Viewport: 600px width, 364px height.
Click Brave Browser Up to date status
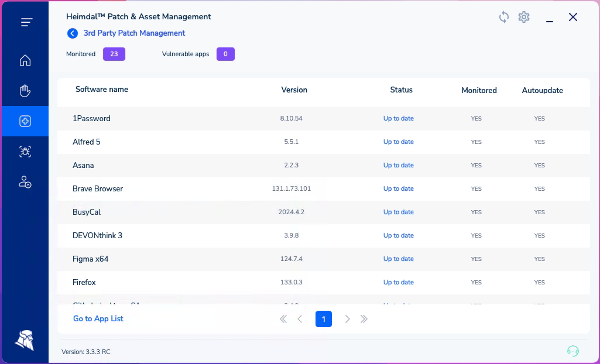tap(399, 188)
